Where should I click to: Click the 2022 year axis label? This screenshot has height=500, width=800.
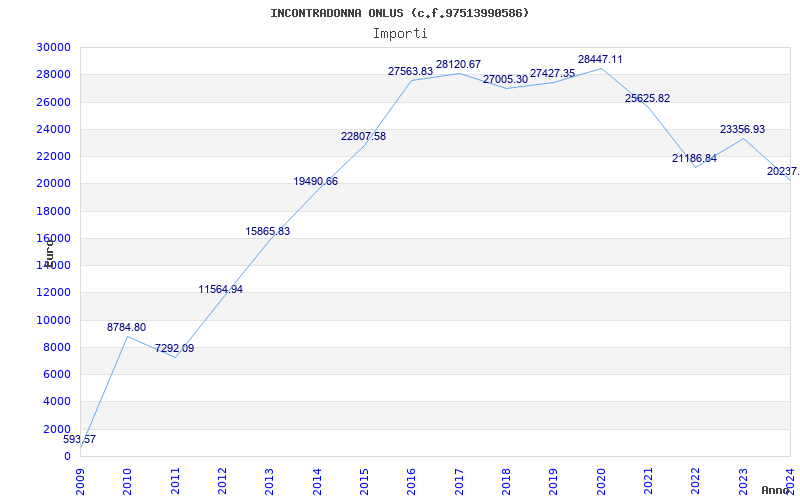click(695, 482)
